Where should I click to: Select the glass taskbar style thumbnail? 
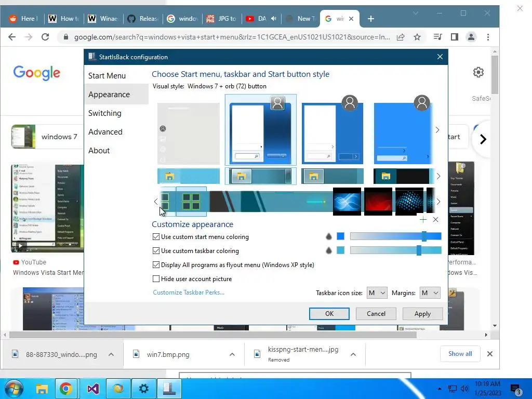pos(260,176)
